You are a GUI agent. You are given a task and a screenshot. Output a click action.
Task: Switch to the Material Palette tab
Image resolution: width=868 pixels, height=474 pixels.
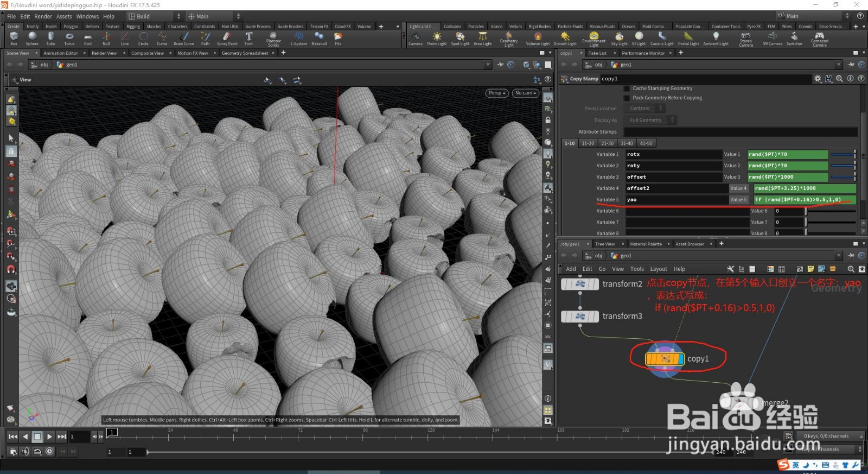pyautogui.click(x=646, y=244)
